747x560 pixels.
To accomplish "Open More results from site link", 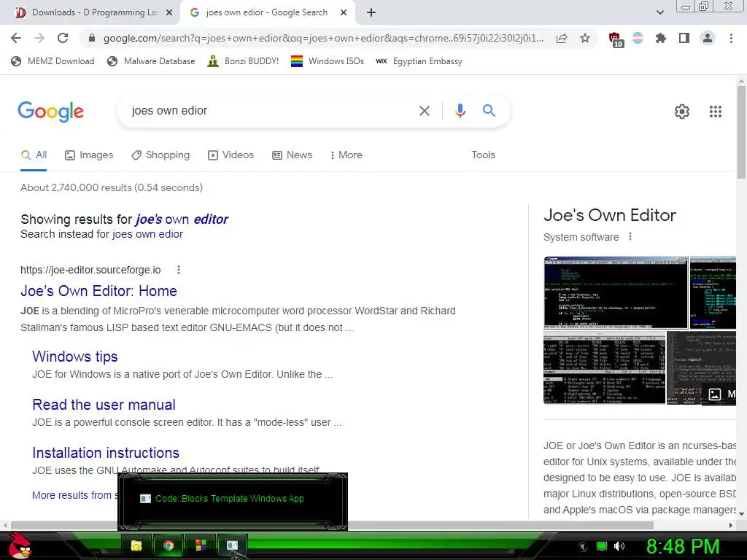I will (x=74, y=495).
